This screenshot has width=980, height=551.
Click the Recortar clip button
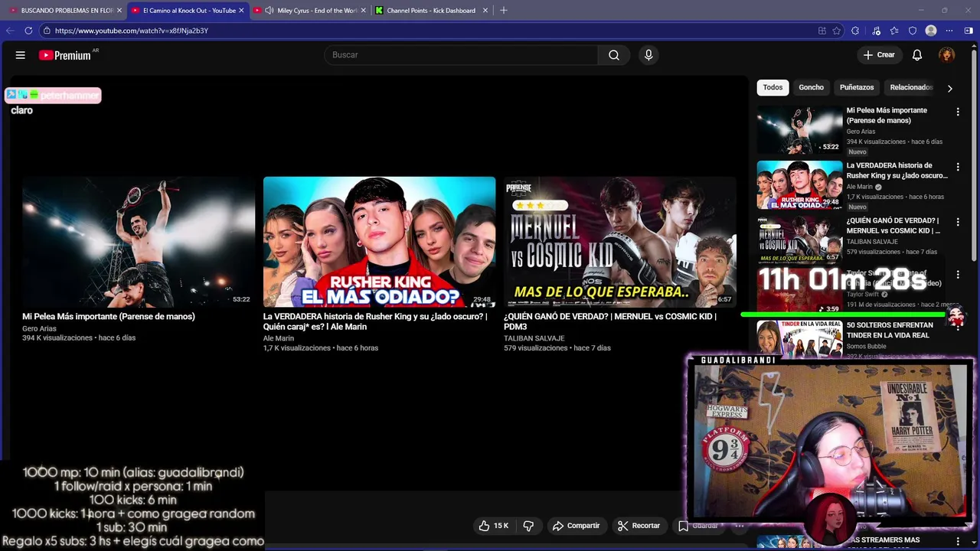[639, 526]
